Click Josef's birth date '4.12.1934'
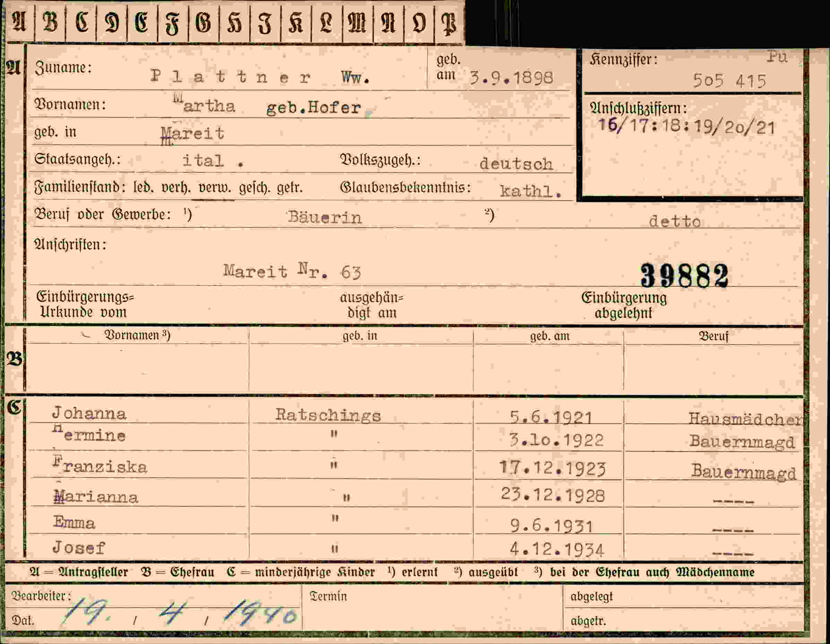This screenshot has height=644, width=830. pos(557,549)
